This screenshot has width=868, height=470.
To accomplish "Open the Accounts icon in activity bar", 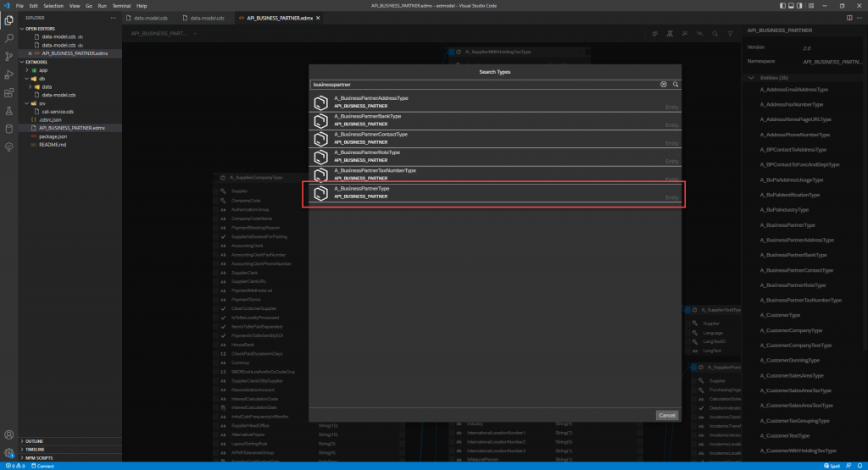I will tap(8, 435).
